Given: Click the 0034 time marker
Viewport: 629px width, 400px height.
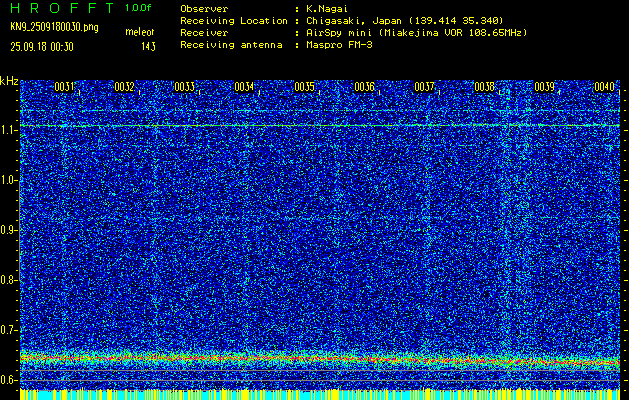Looking at the screenshot, I should 244,87.
